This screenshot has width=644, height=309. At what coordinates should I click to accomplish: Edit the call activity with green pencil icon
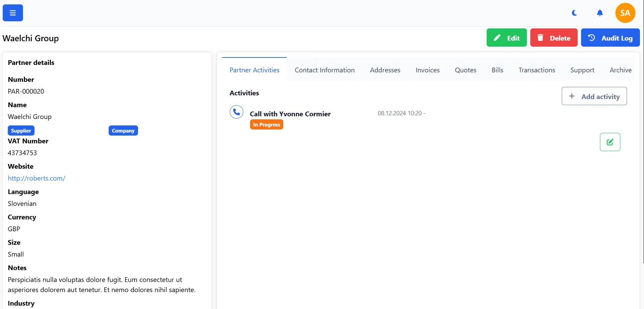tap(610, 142)
